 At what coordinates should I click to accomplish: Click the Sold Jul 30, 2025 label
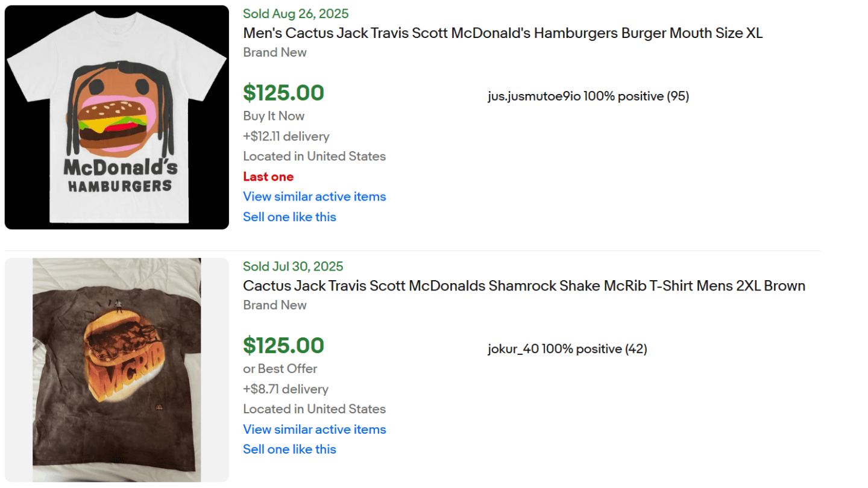click(293, 266)
